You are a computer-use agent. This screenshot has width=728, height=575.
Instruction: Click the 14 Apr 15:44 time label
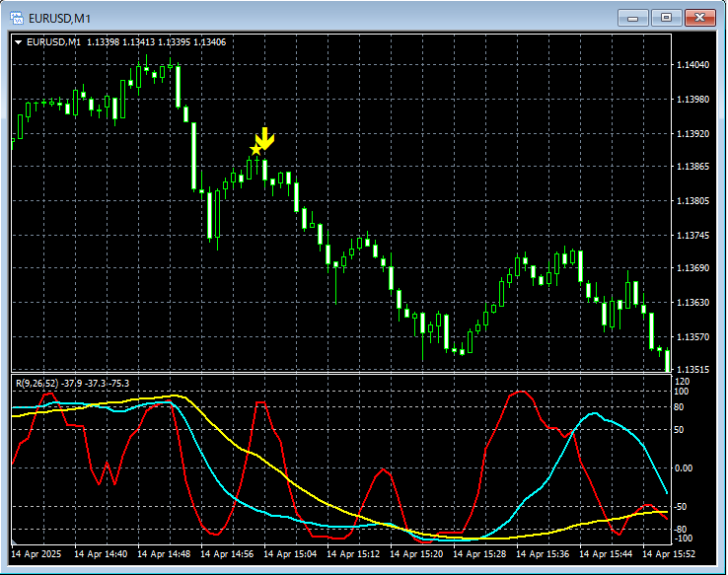pyautogui.click(x=606, y=554)
